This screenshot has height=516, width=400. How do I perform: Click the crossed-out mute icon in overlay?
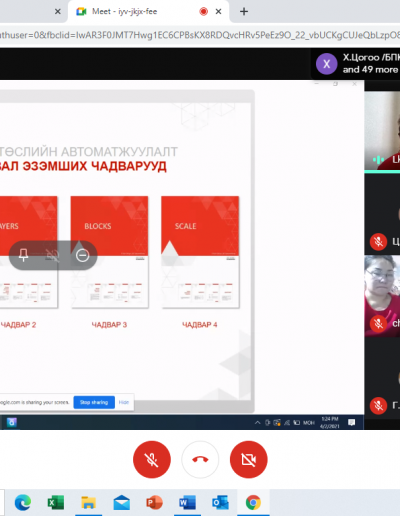[x=52, y=255]
